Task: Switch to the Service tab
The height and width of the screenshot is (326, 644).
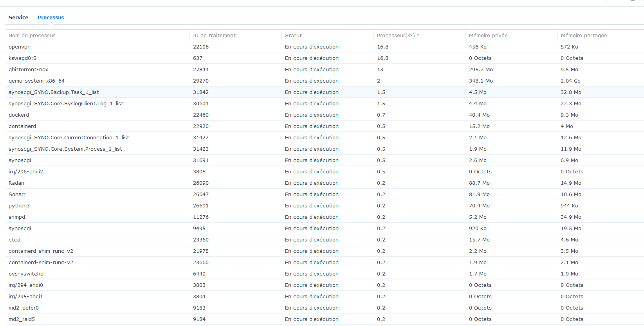Action: [x=18, y=18]
